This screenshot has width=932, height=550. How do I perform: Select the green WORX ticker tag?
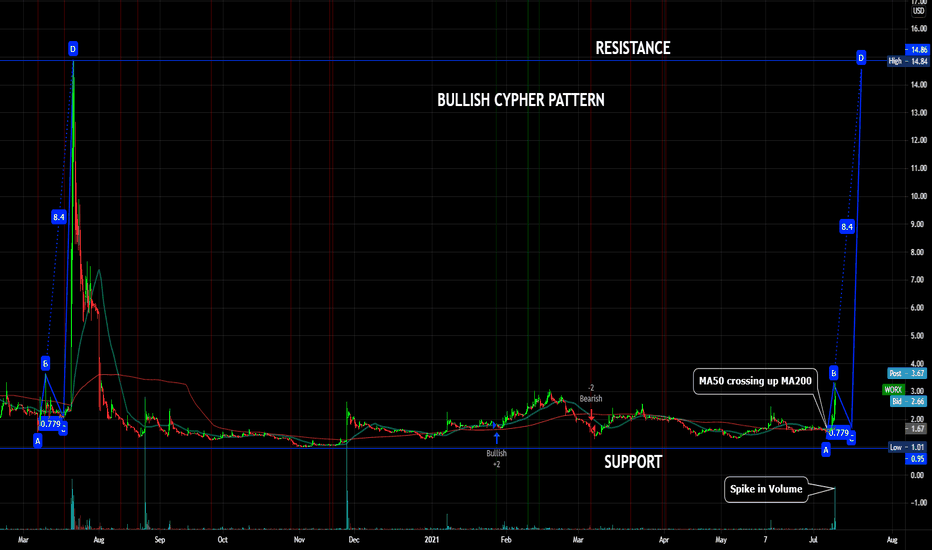893,390
